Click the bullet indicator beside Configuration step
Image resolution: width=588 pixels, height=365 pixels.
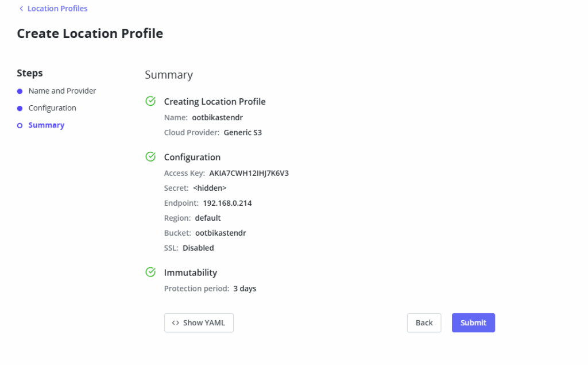coord(21,107)
